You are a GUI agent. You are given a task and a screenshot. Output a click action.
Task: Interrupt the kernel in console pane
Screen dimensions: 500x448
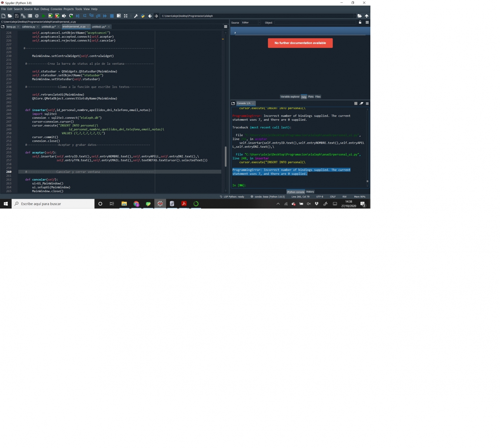click(356, 103)
